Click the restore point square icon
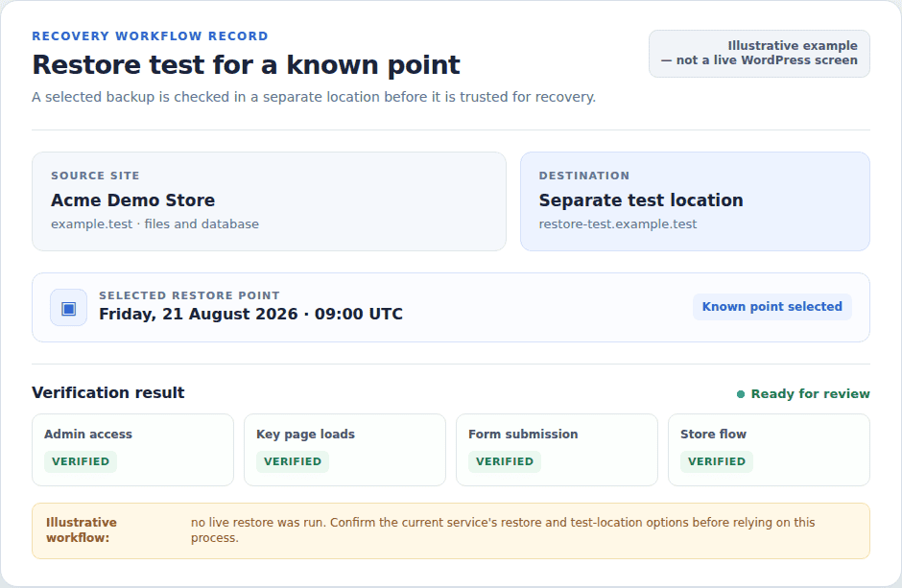The width and height of the screenshot is (902, 588). (x=68, y=308)
